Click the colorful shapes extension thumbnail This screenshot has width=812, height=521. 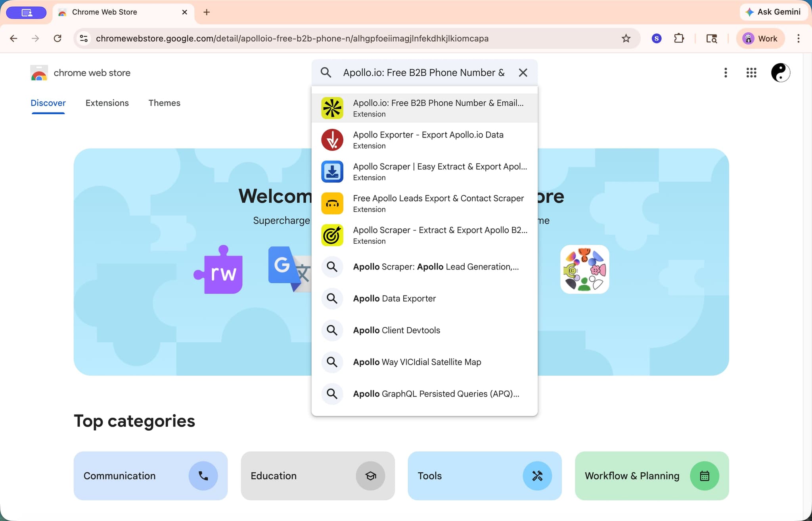point(584,269)
